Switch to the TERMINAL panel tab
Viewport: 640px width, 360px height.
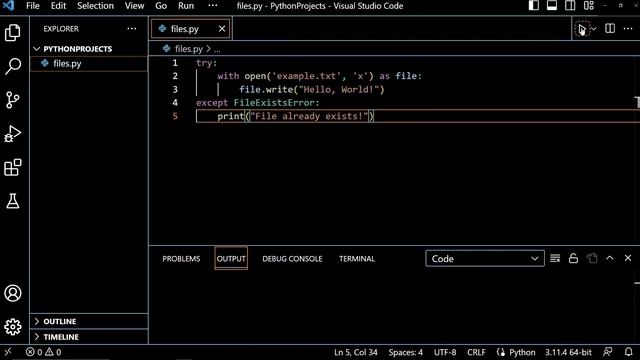pyautogui.click(x=357, y=259)
